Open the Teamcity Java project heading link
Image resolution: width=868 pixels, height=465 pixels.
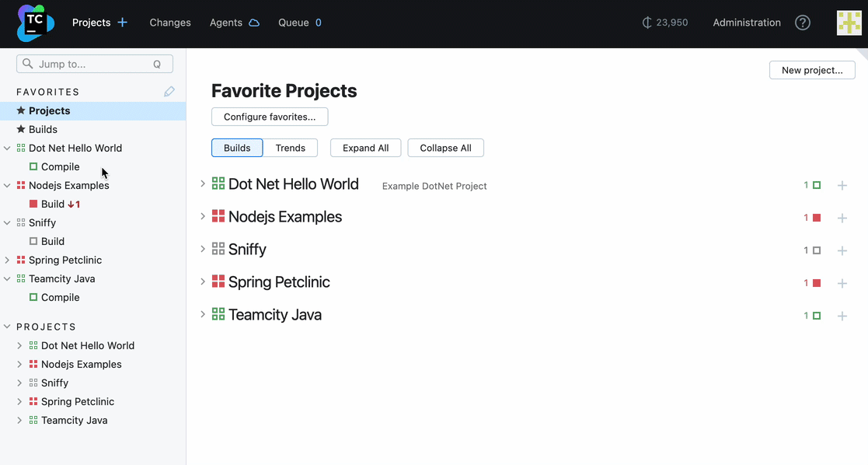point(275,314)
